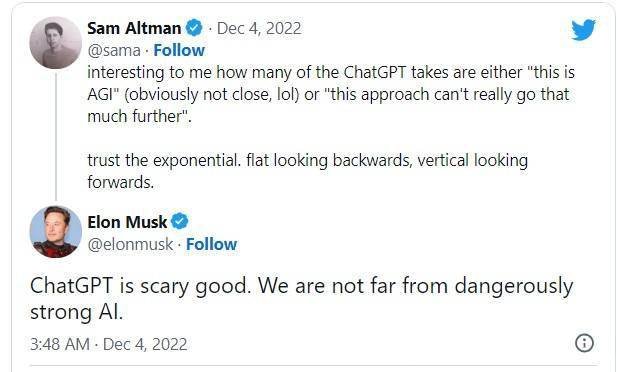Screen dimensions: 618x372
Task: Click the sentence "ChatGPT is scary good."
Action: pyautogui.click(x=140, y=286)
